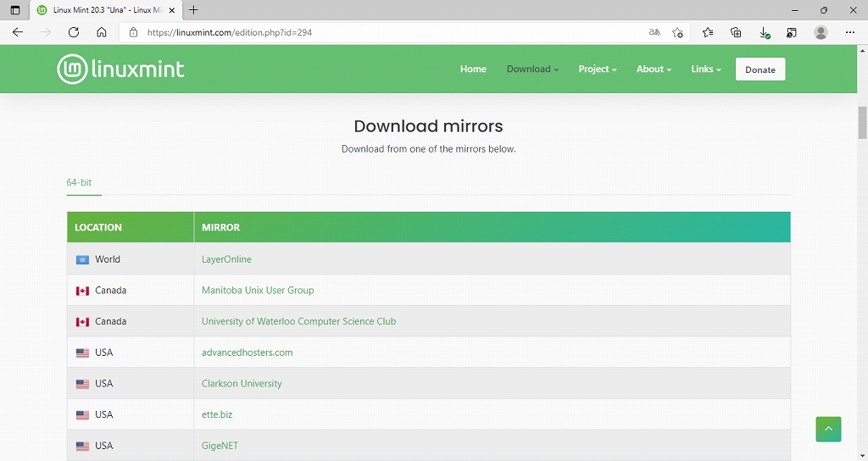Click the World location cell text
868x461 pixels.
click(x=108, y=259)
